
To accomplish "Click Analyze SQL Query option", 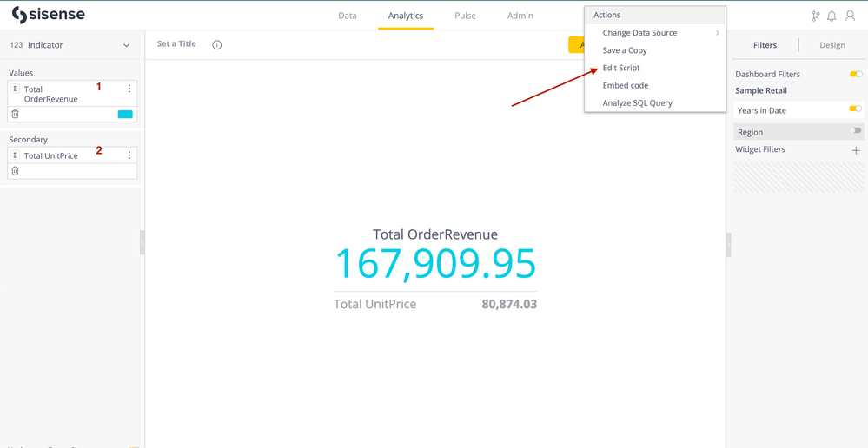I will tap(637, 102).
